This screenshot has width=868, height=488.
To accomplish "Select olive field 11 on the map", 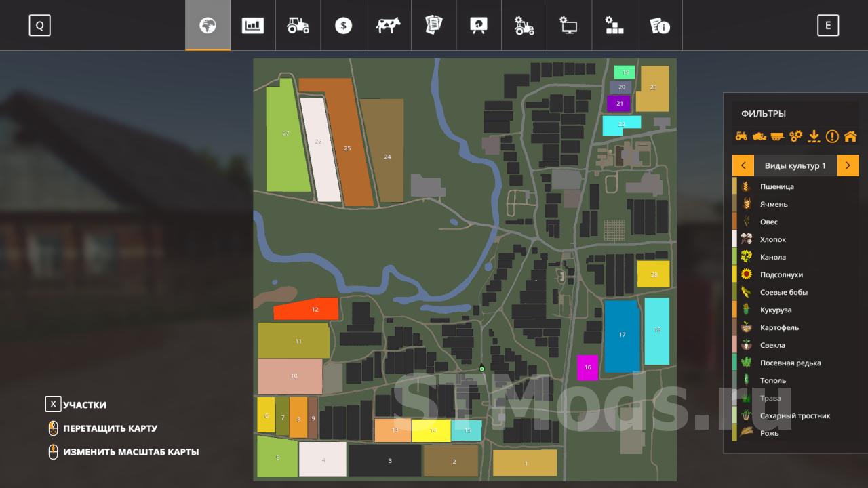I will 294,340.
